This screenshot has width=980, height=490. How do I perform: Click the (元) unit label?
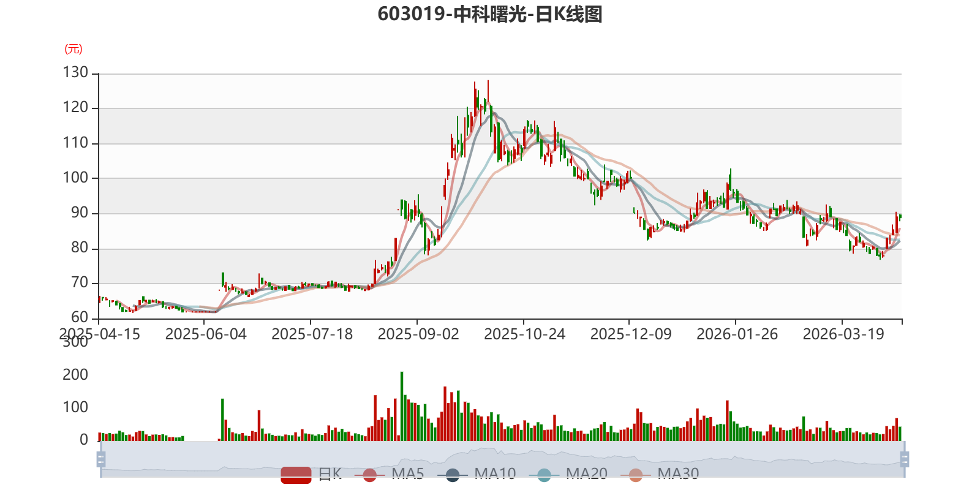pos(73,49)
